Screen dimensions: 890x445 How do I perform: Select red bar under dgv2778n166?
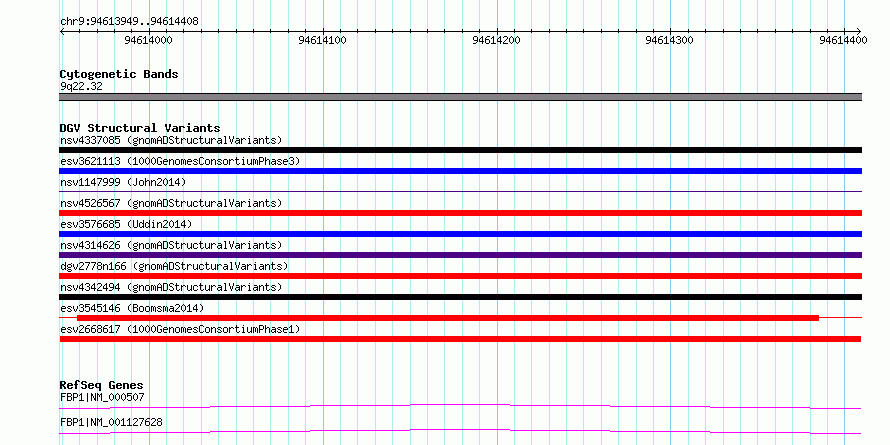(461, 276)
